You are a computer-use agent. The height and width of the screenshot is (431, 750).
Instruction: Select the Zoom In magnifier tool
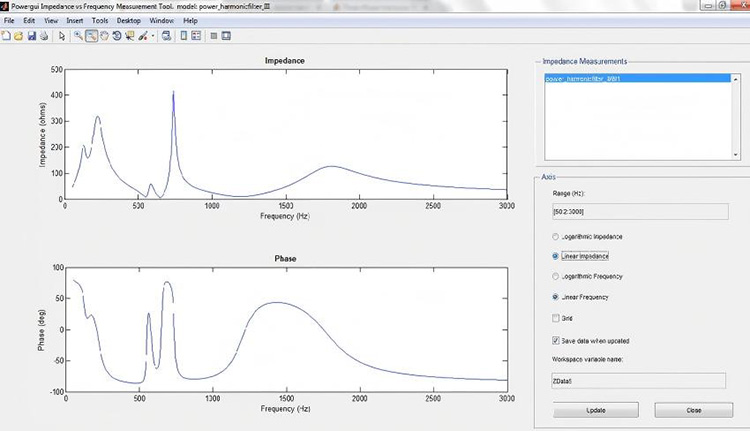pyautogui.click(x=78, y=36)
